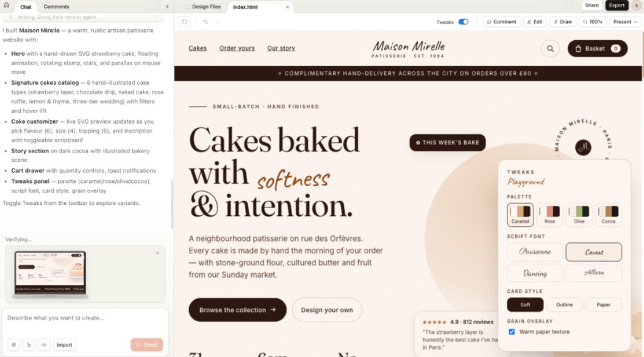Expand the Writing, Done, Fork verifier agent row
This screenshot has width=644, height=357.
(84, 17)
